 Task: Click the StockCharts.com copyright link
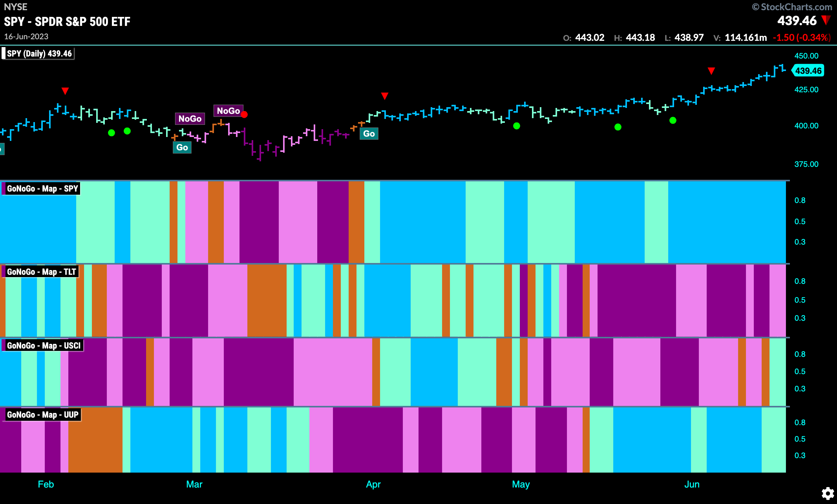pyautogui.click(x=792, y=7)
